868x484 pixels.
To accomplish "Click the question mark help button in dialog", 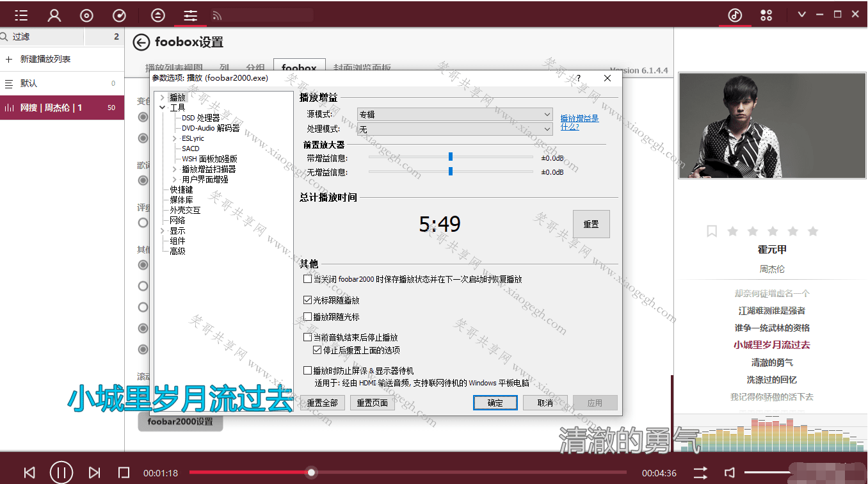I will click(x=579, y=78).
